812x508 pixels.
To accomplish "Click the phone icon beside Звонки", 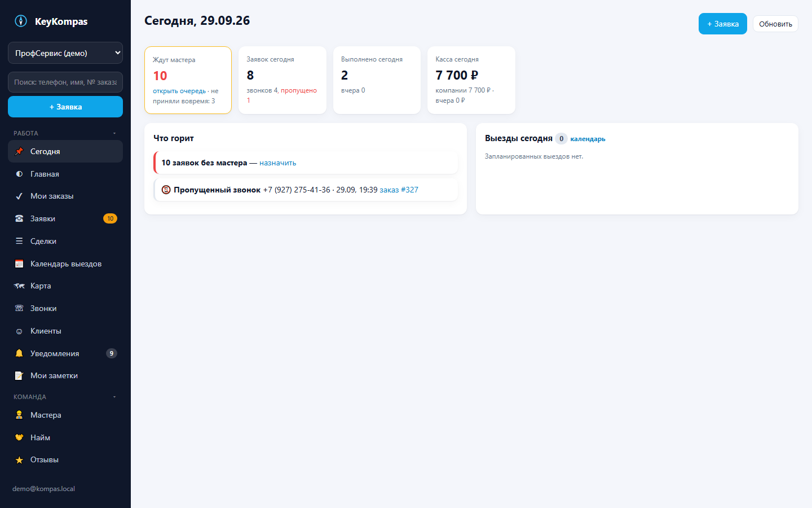I will pyautogui.click(x=19, y=308).
